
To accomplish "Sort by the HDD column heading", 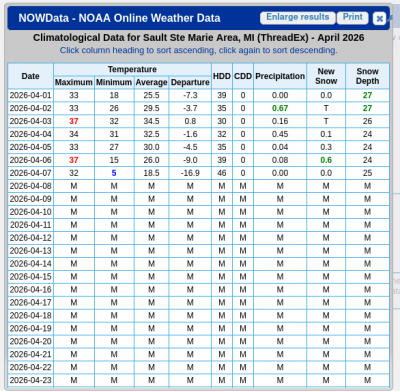I will 222,76.
